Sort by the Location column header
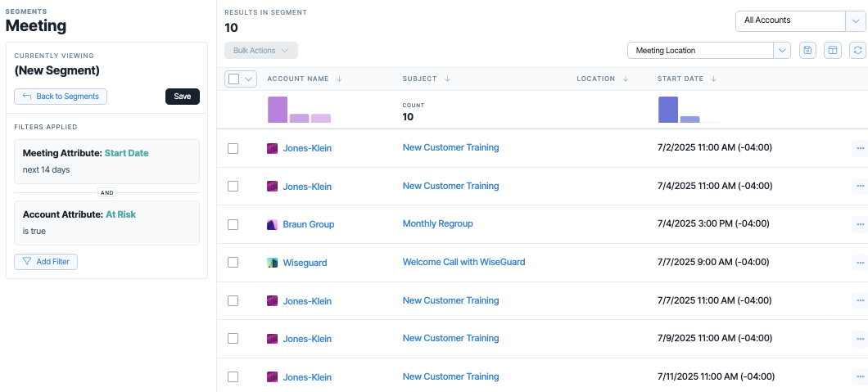Viewport: 868px width, 392px height. pyautogui.click(x=595, y=79)
